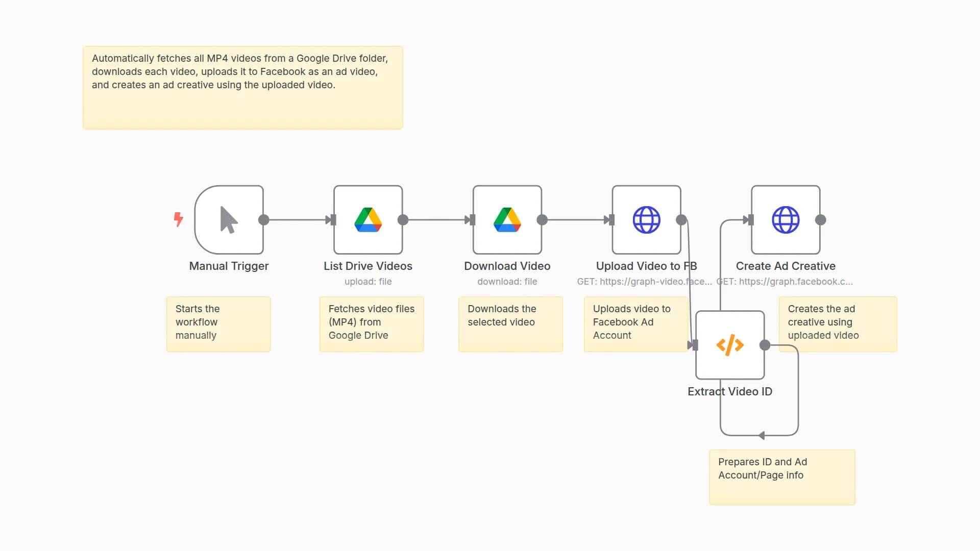Select the Create Ad Creative globe icon
Image resolution: width=980 pixels, height=551 pixels.
tap(786, 220)
